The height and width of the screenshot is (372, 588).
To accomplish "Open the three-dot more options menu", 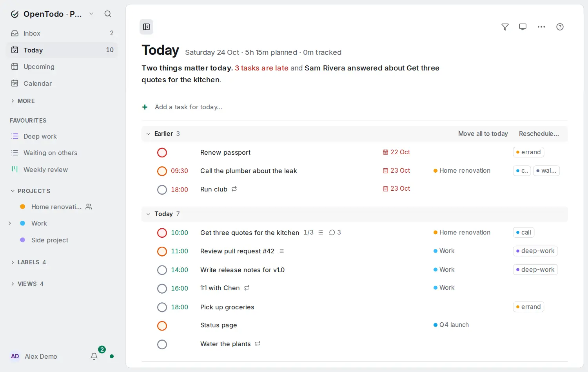I will (541, 27).
